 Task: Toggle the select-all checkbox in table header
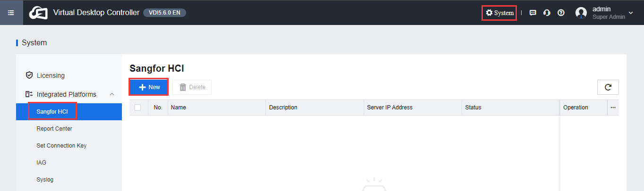coord(137,108)
